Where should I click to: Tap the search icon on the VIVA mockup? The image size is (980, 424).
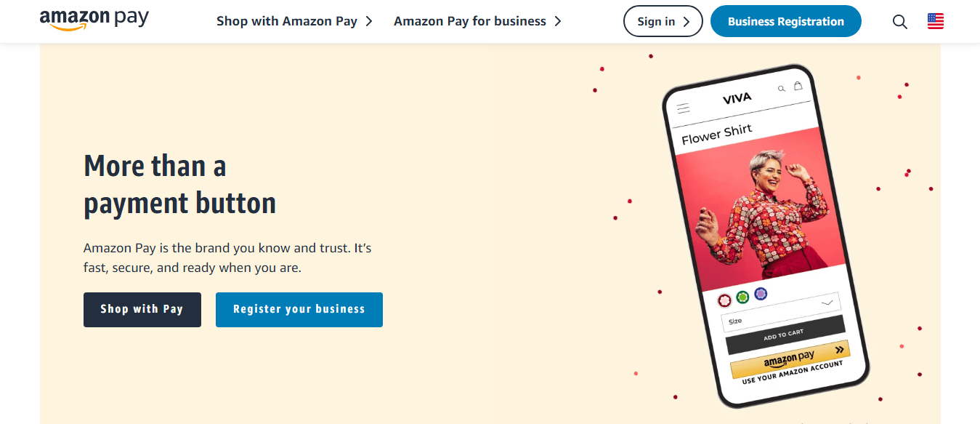(x=782, y=89)
